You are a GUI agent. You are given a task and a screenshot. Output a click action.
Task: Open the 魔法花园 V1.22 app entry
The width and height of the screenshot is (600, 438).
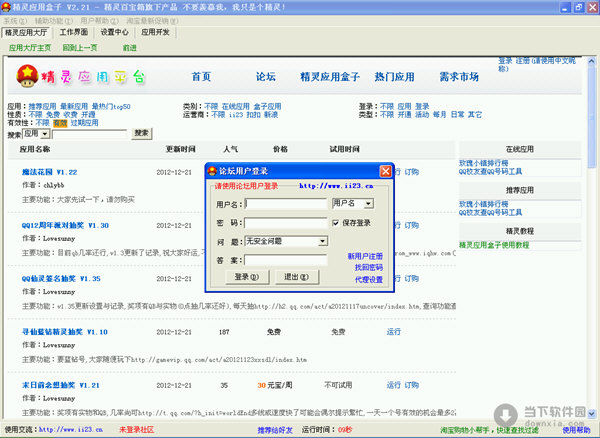(49, 172)
